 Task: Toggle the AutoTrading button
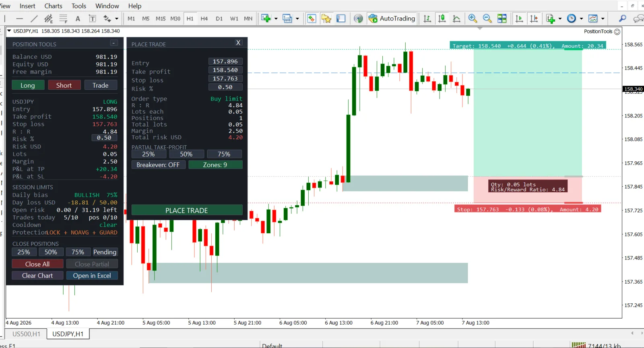point(392,19)
